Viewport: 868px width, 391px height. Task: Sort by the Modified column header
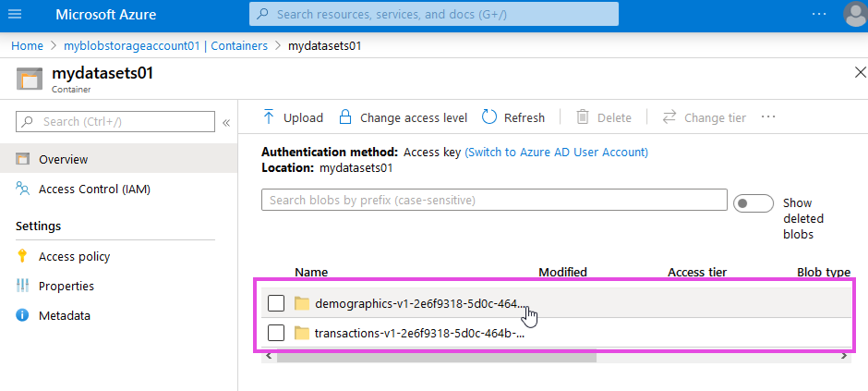pyautogui.click(x=562, y=272)
